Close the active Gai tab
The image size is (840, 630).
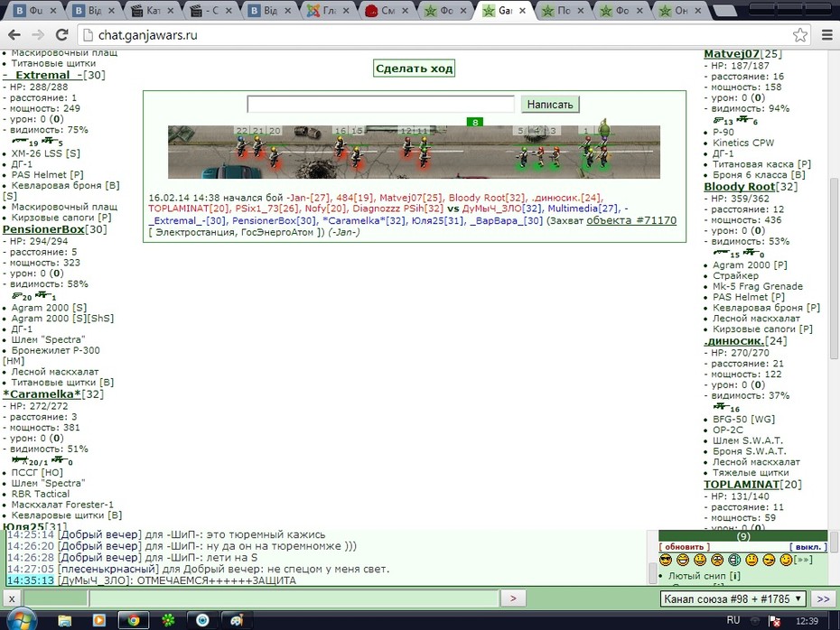point(522,10)
